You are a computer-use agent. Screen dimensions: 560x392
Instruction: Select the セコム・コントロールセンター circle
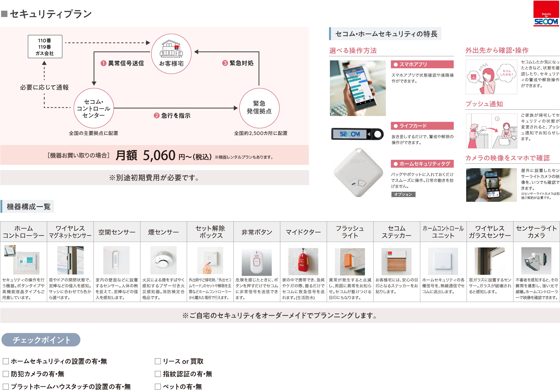pos(94,108)
